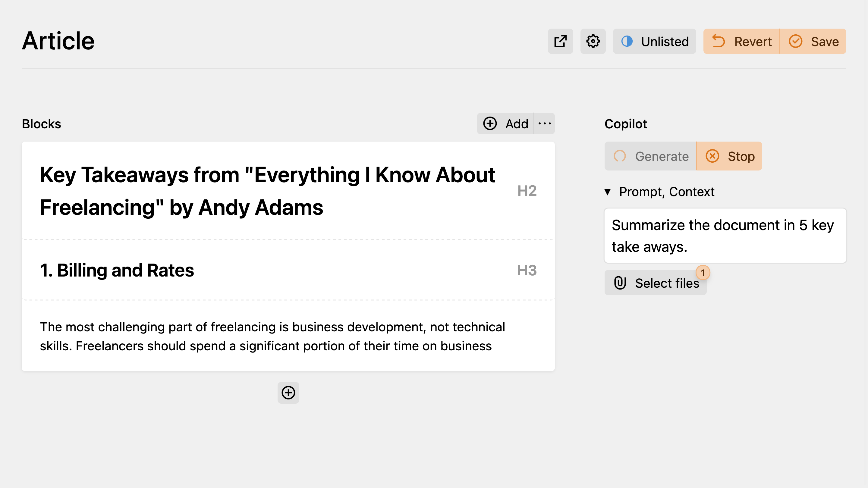The width and height of the screenshot is (868, 488).
Task: Open article in new window icon
Action: 560,41
